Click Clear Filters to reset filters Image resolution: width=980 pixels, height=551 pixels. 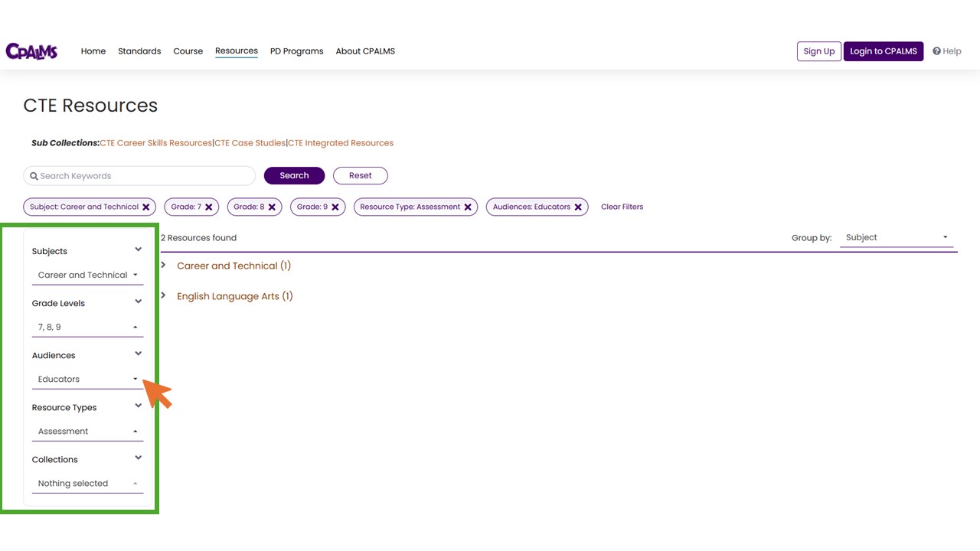(x=622, y=207)
